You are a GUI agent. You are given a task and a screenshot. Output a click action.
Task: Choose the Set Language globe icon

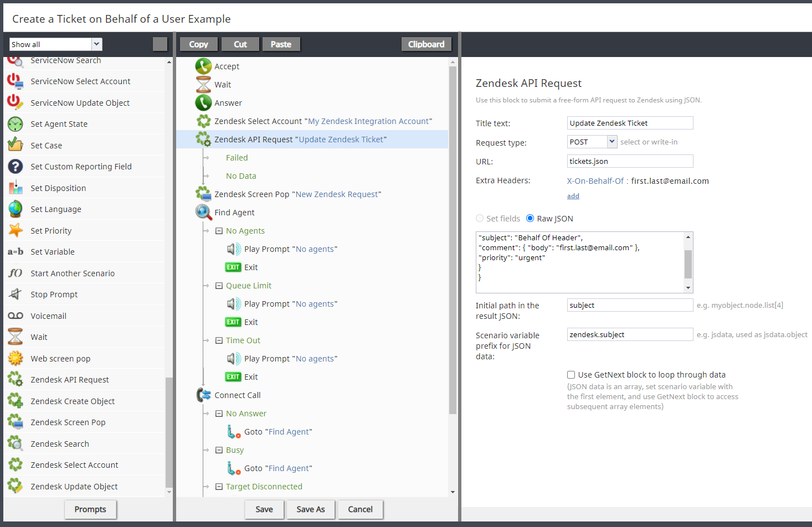pyautogui.click(x=15, y=209)
